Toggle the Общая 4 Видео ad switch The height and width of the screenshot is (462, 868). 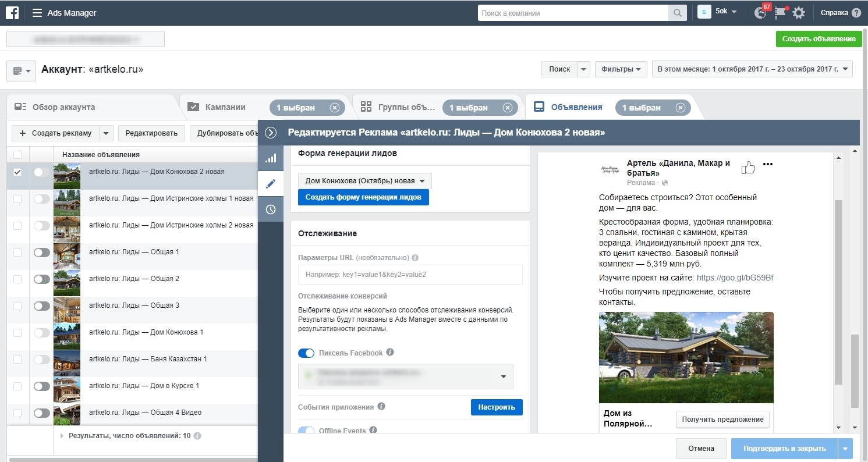(42, 413)
